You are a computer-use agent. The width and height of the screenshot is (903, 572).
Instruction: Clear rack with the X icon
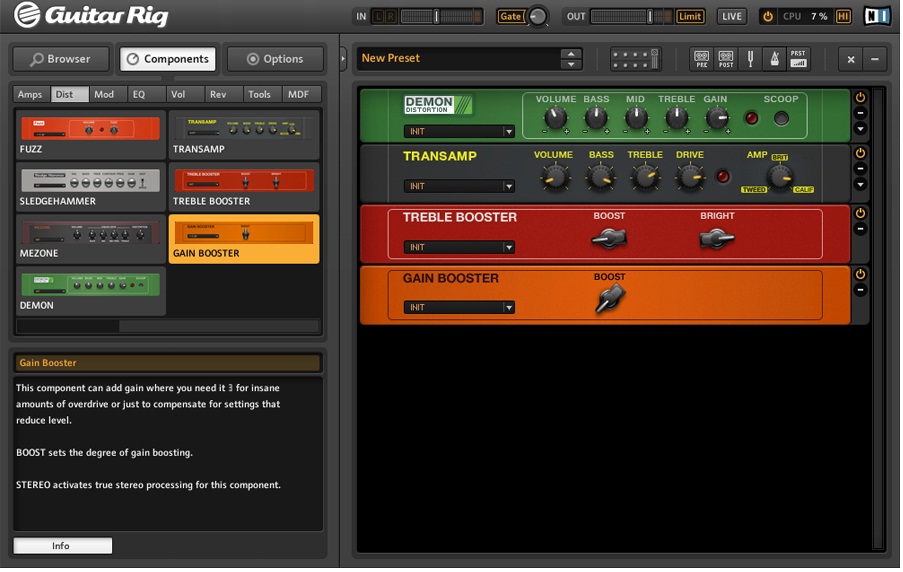pyautogui.click(x=851, y=59)
